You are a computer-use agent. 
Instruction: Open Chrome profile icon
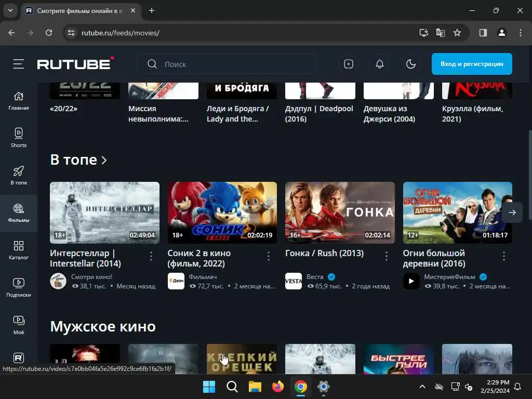pos(501,33)
